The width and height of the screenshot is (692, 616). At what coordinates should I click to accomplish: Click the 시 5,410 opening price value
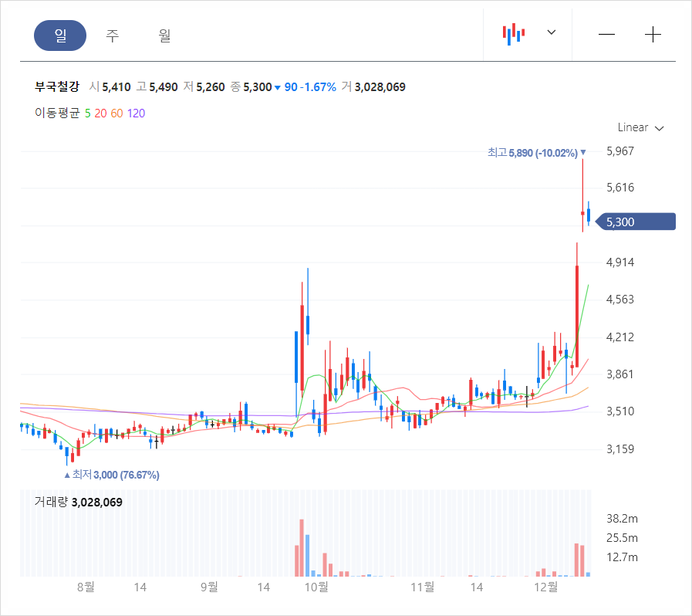[x=110, y=87]
